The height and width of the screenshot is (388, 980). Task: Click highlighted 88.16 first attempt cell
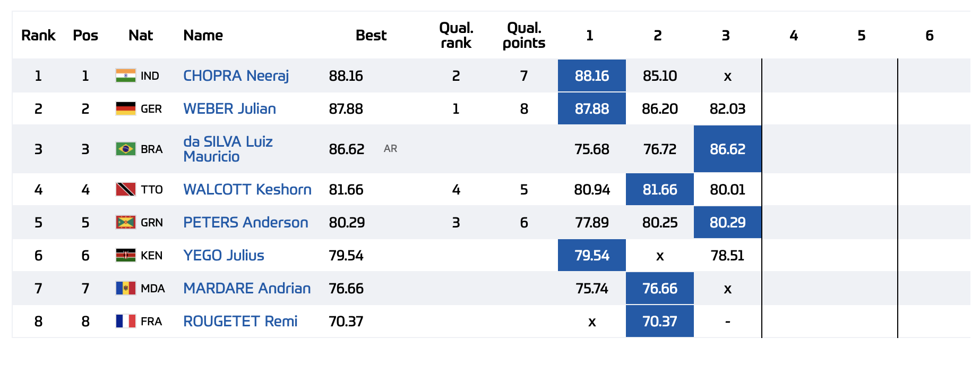[x=591, y=75]
